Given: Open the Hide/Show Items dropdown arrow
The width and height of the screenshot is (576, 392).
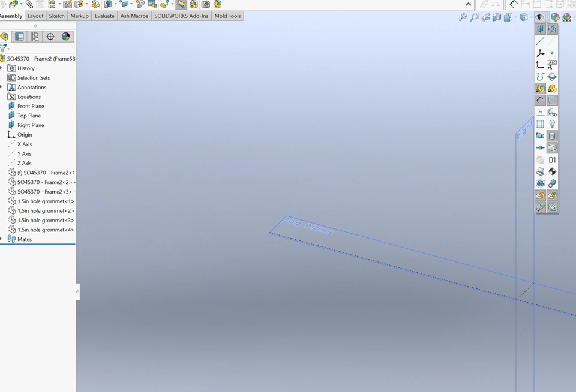Looking at the screenshot, I should pyautogui.click(x=547, y=17).
